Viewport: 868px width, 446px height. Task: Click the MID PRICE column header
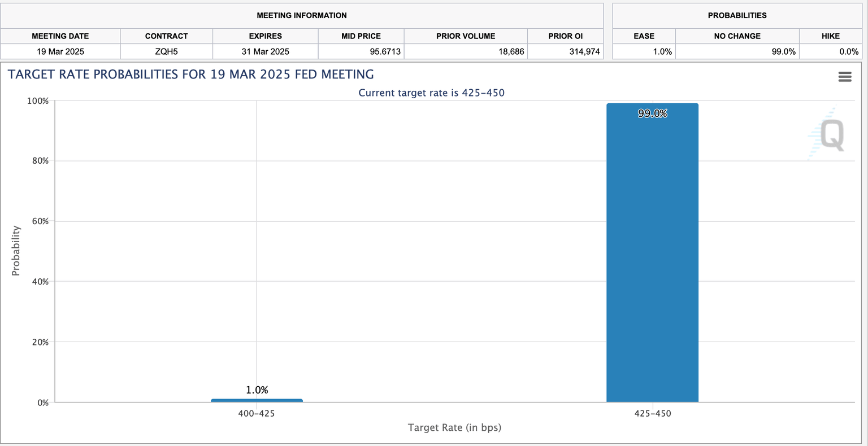(361, 36)
